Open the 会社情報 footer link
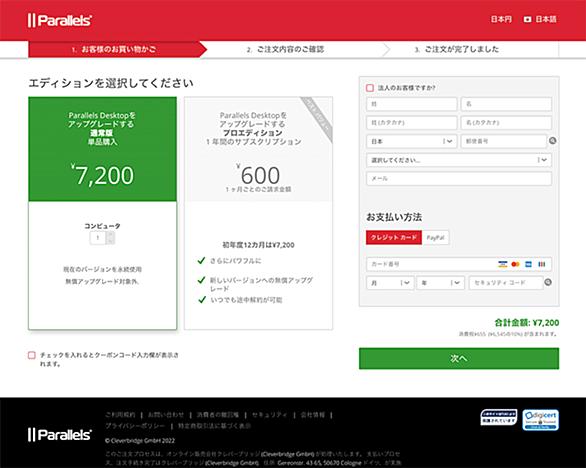The height and width of the screenshot is (468, 586). (313, 415)
